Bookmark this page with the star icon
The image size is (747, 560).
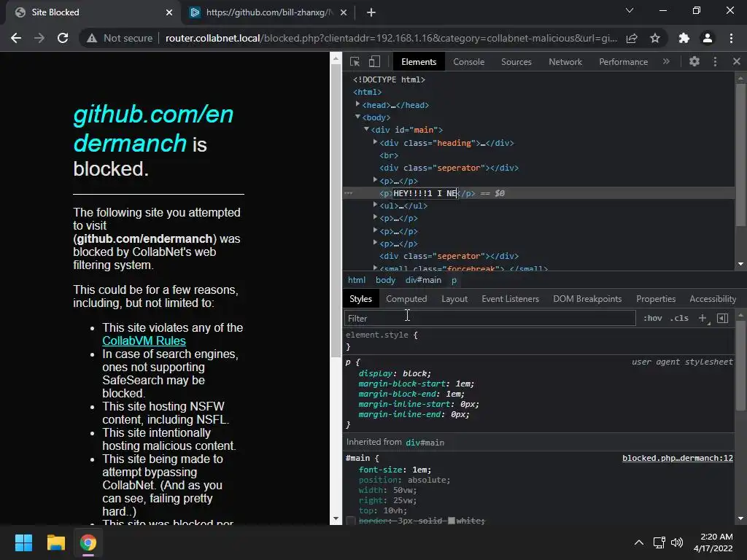click(655, 38)
